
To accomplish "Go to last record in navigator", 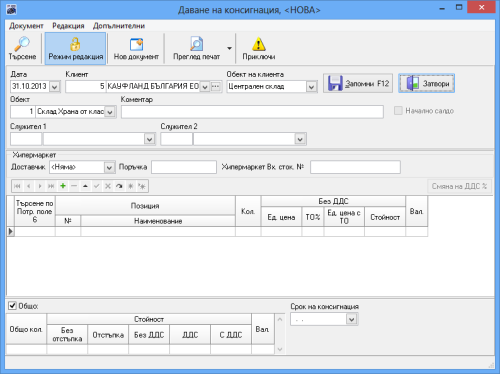I will (51, 186).
